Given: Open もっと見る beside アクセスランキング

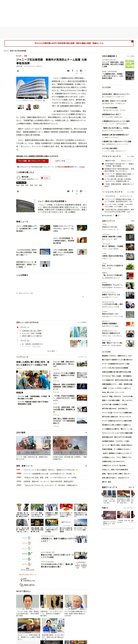Looking at the screenshot, I should tap(131, 156).
